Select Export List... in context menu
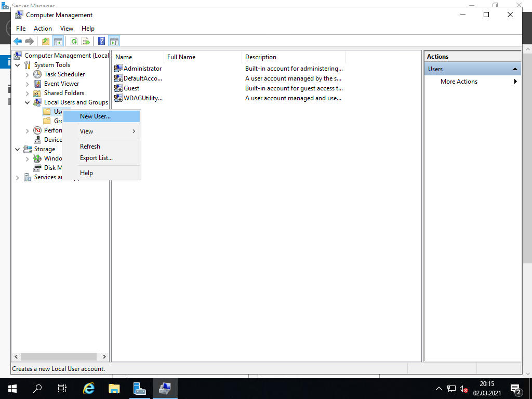 point(96,158)
